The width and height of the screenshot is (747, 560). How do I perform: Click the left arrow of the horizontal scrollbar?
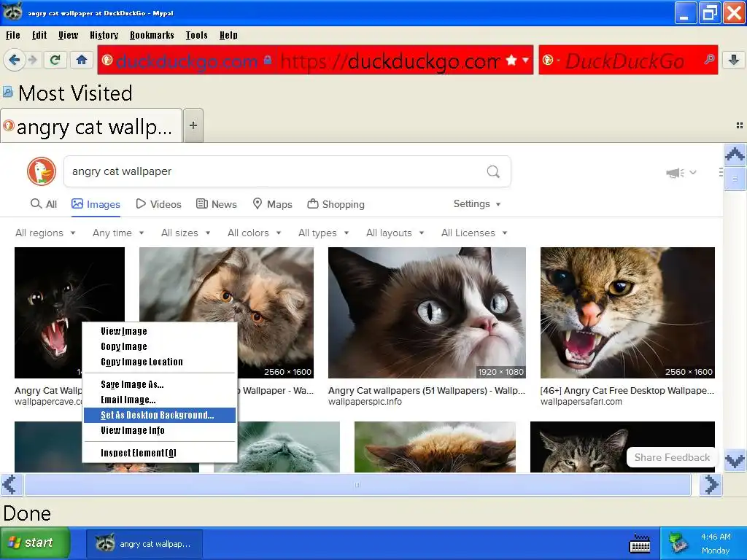(x=12, y=485)
